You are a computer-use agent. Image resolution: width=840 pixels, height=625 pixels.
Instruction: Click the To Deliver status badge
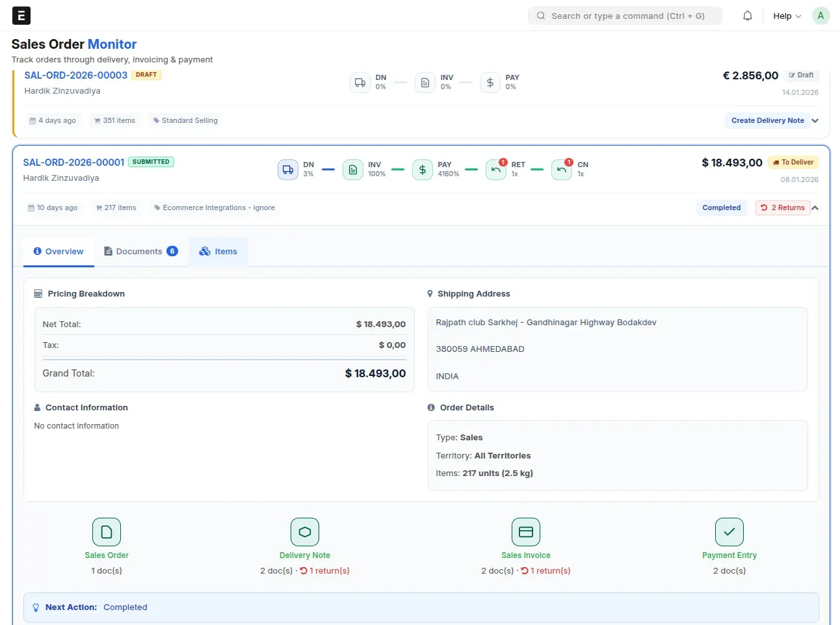tap(793, 163)
